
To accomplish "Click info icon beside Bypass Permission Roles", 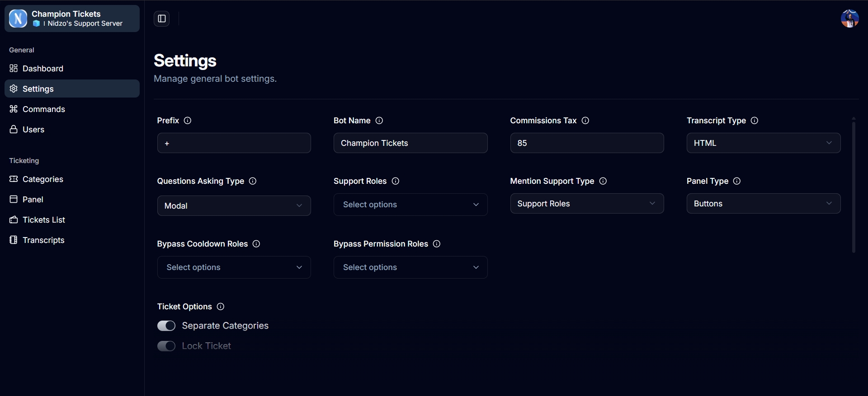I will pyautogui.click(x=437, y=244).
